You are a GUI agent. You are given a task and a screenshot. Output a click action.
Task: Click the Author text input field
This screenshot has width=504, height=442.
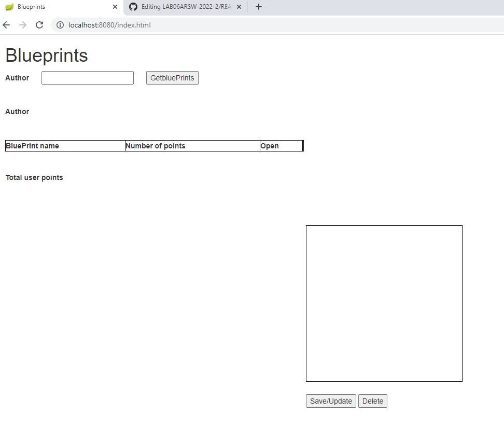click(88, 78)
